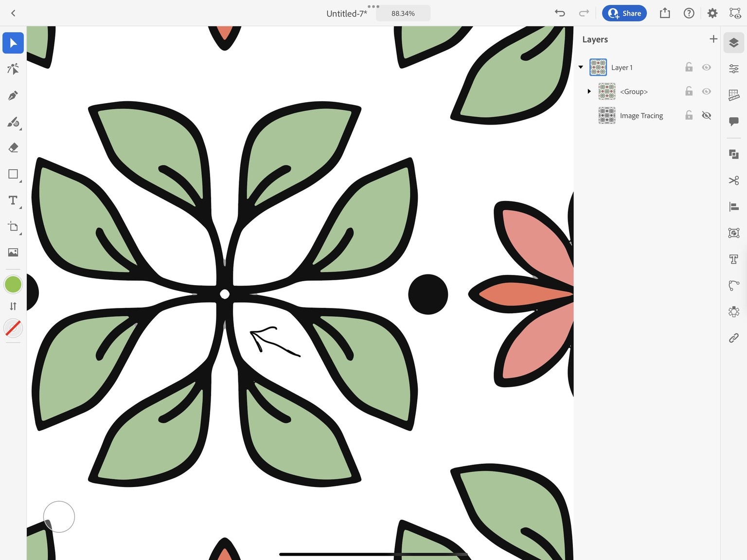Open the Repeat panel

click(734, 311)
